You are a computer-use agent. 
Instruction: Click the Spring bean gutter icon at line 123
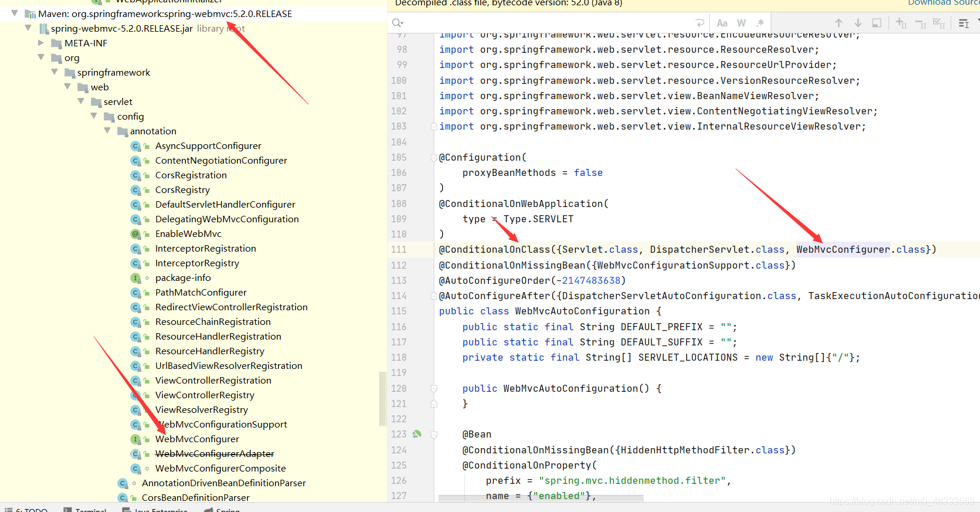coord(417,434)
